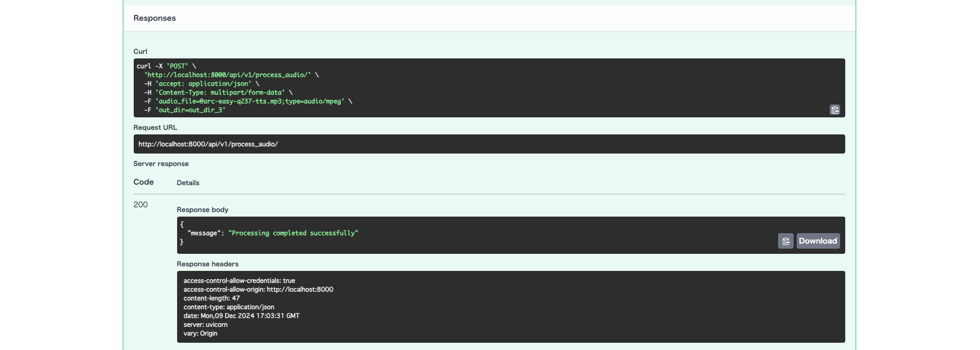Click the access-control-allow-credentials header
The width and height of the screenshot is (980, 350).
pyautogui.click(x=239, y=281)
